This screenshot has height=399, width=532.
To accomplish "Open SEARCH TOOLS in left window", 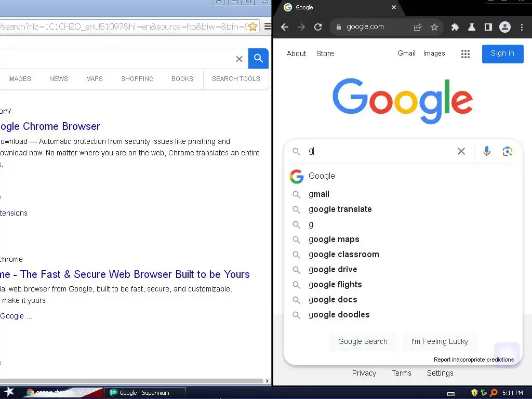I will [236, 79].
